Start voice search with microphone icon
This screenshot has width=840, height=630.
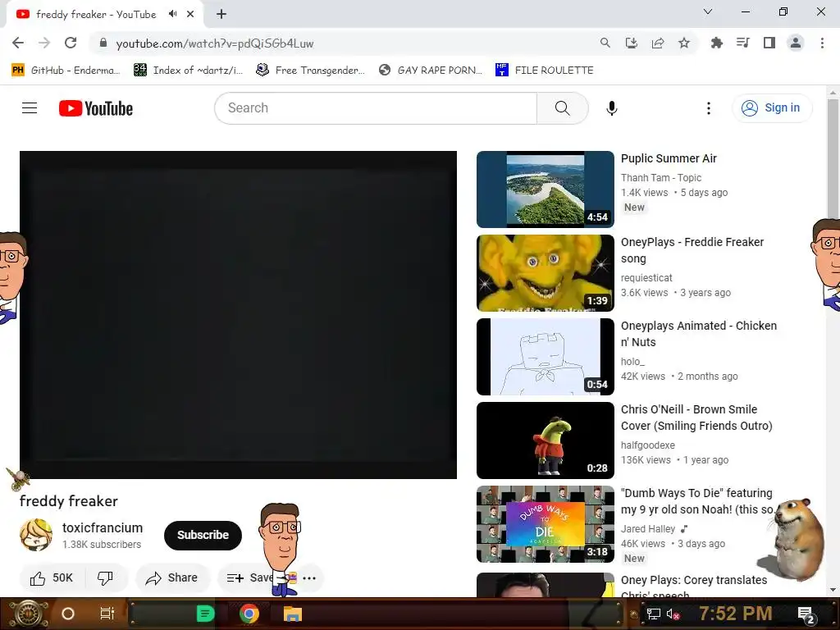point(611,108)
